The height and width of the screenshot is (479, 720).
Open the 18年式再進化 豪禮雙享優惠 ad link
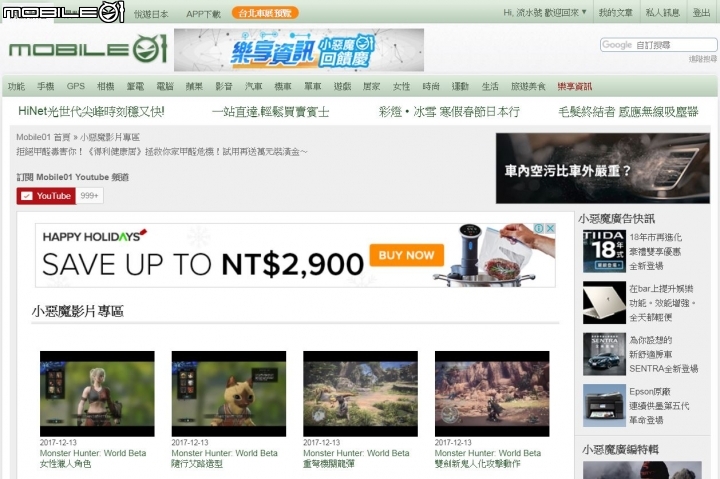[655, 252]
